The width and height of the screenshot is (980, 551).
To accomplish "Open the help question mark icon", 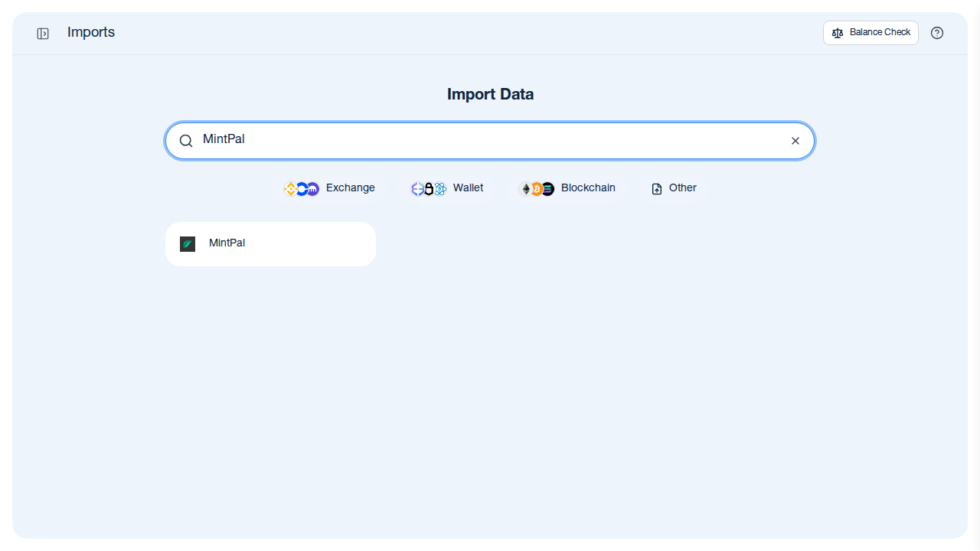I will coord(937,33).
